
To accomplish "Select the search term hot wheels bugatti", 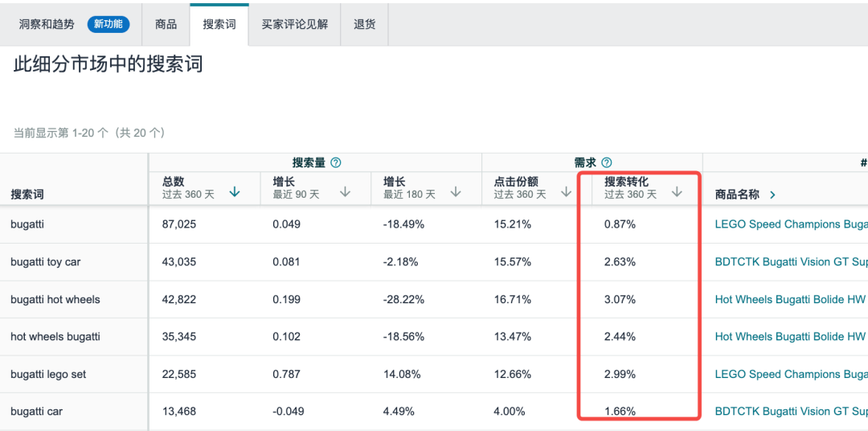I will [55, 336].
